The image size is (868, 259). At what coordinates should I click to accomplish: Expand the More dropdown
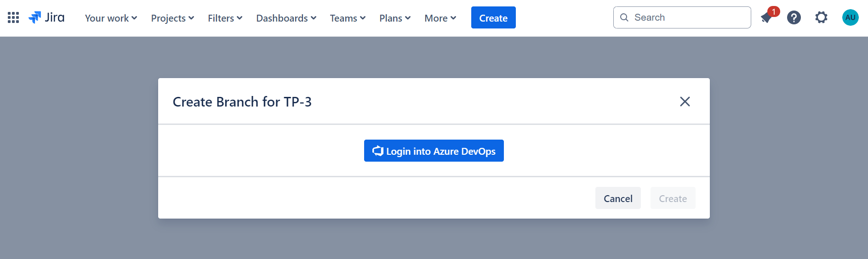pyautogui.click(x=440, y=18)
